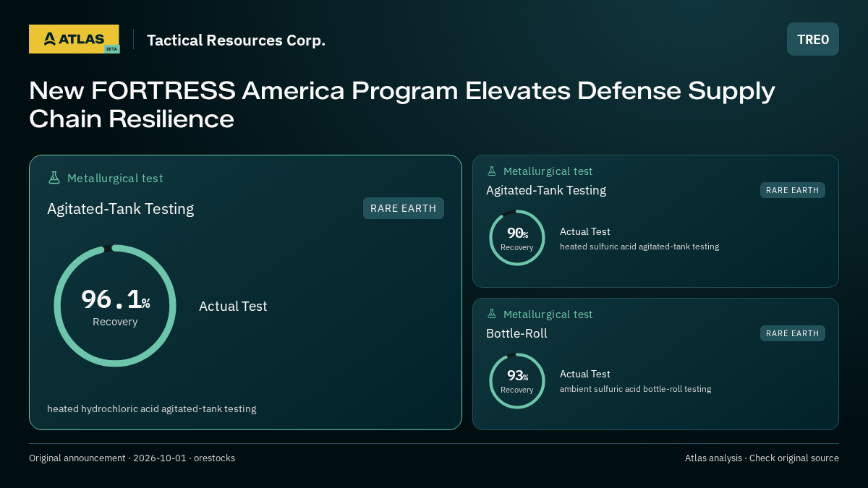Click the RARE EARTH tag in the Bottle-Roll card
This screenshot has width=868, height=488.
point(793,333)
